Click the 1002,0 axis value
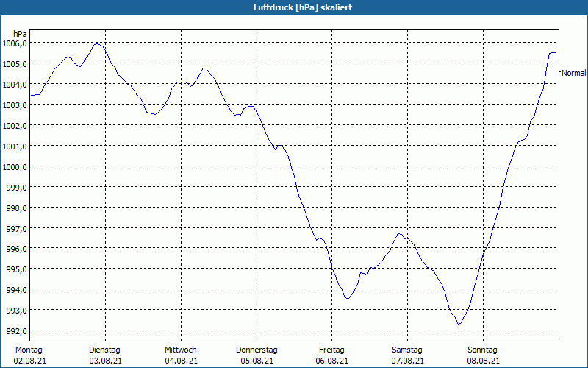The image size is (588, 368). [15, 126]
